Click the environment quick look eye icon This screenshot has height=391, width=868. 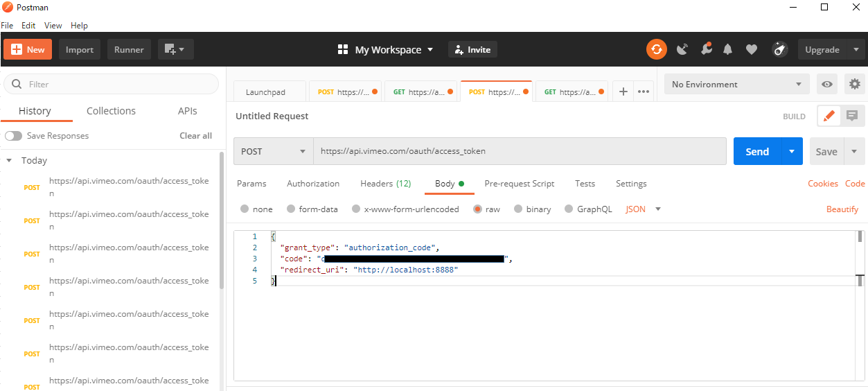827,85
